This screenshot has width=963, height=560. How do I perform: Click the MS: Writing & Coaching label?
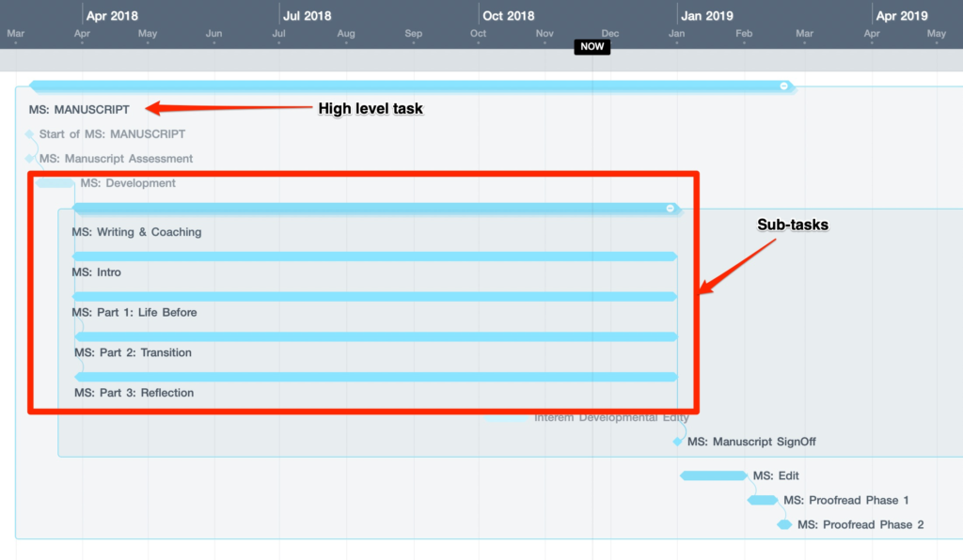tap(136, 232)
